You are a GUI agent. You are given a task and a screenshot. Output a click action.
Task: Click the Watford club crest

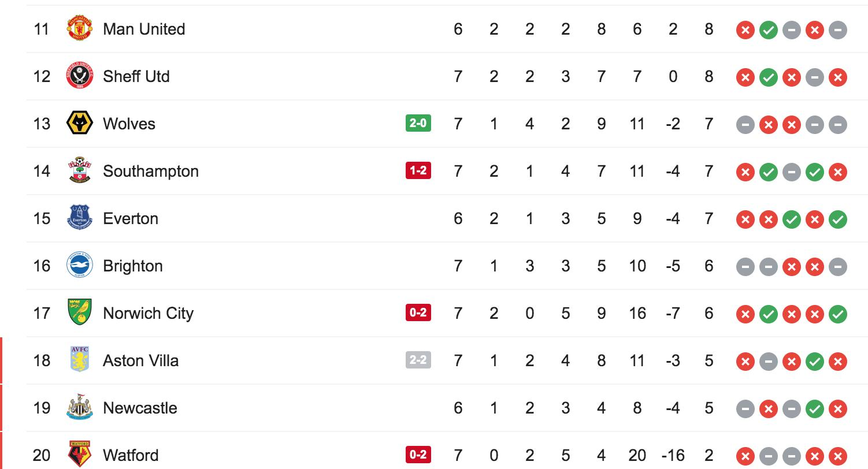[x=80, y=455]
